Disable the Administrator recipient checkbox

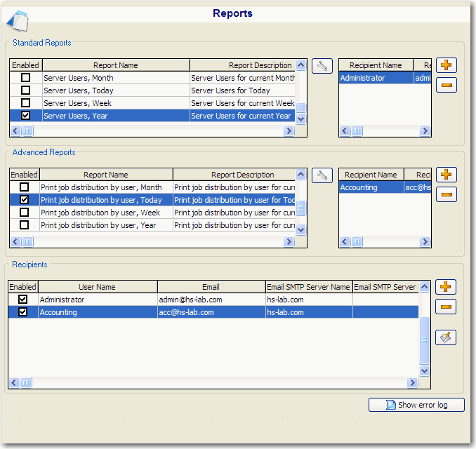(22, 299)
